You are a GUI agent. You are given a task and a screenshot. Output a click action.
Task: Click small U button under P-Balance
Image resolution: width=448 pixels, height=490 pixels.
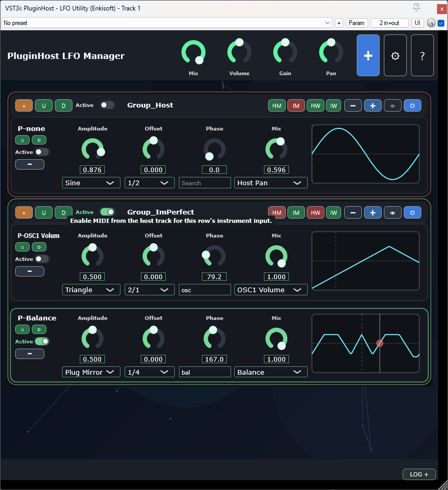(22, 329)
